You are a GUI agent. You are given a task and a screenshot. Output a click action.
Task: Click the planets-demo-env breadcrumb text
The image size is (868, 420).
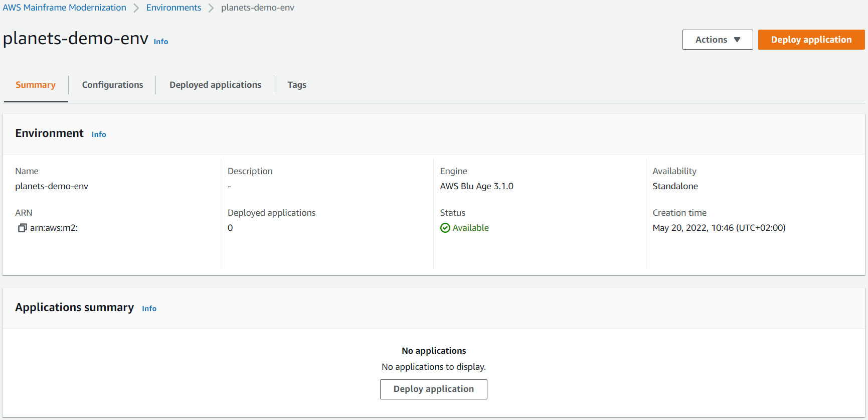[x=258, y=8]
